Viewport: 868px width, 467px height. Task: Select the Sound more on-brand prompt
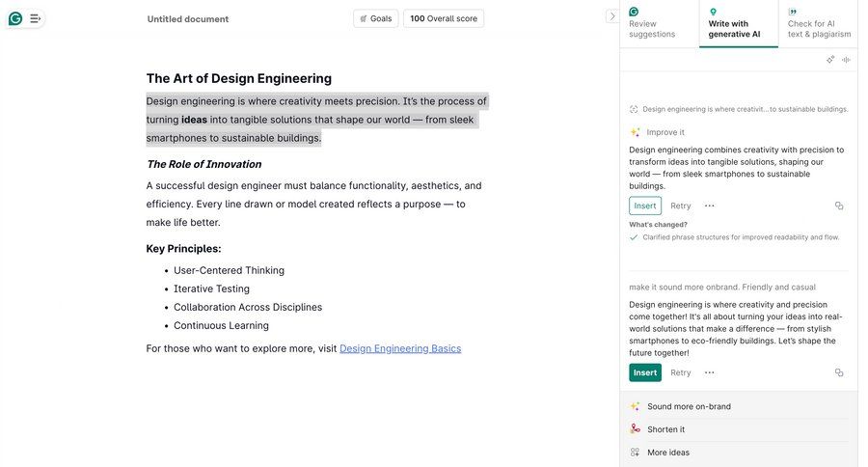pyautogui.click(x=739, y=406)
